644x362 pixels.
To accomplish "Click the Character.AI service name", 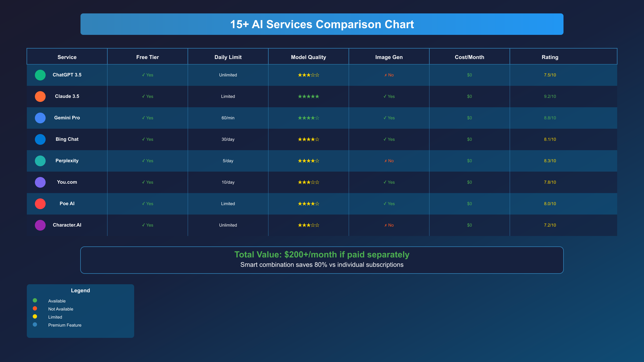I will click(x=67, y=225).
